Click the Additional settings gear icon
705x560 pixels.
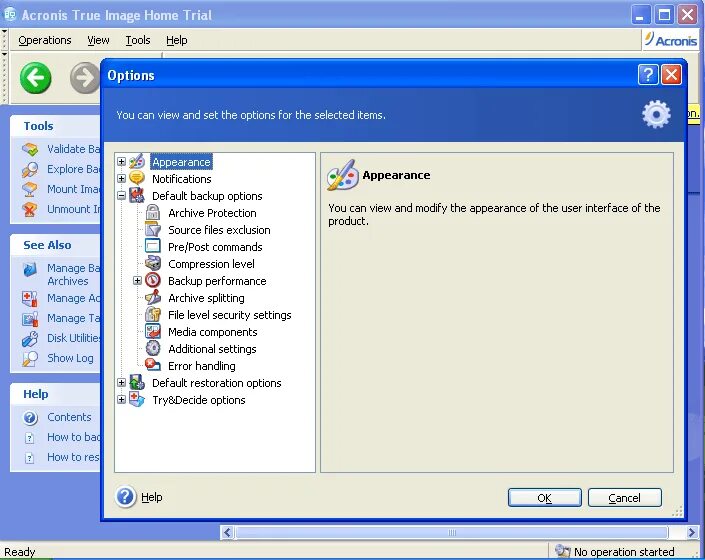(153, 348)
